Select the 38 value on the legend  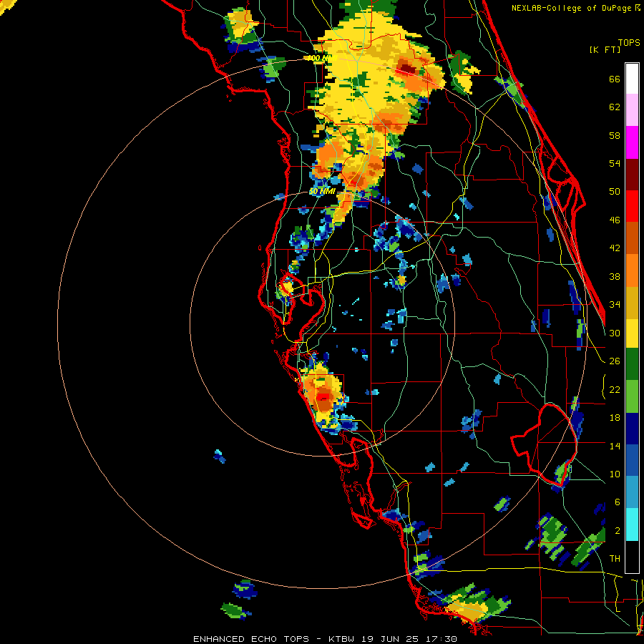click(x=615, y=276)
